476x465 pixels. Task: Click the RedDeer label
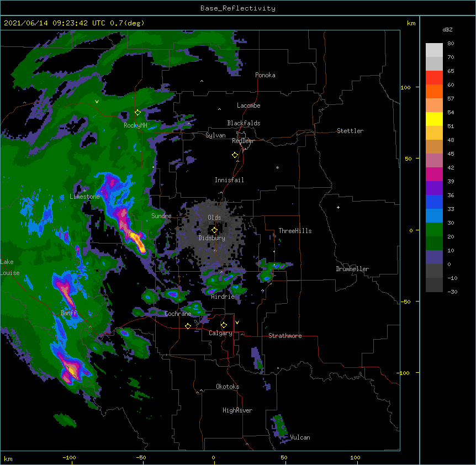point(243,141)
